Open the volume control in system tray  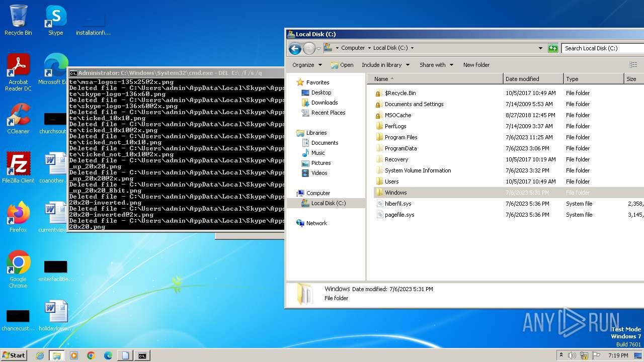(x=572, y=355)
